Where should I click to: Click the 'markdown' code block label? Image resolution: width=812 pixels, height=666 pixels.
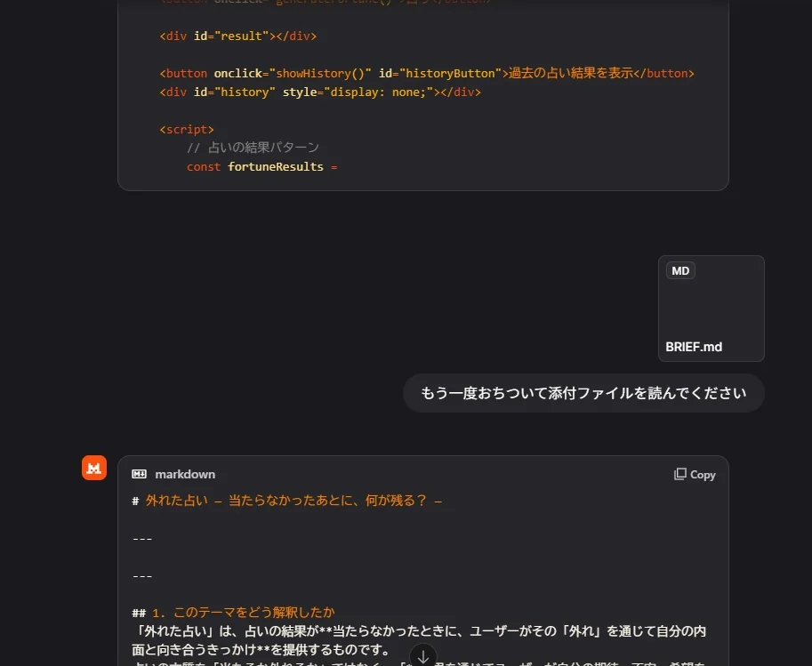click(x=185, y=475)
